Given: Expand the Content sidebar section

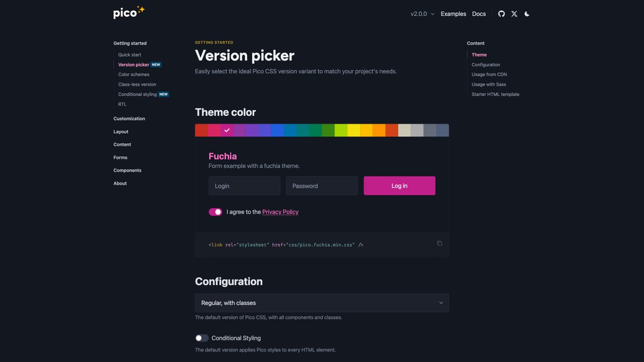Looking at the screenshot, I should [122, 145].
